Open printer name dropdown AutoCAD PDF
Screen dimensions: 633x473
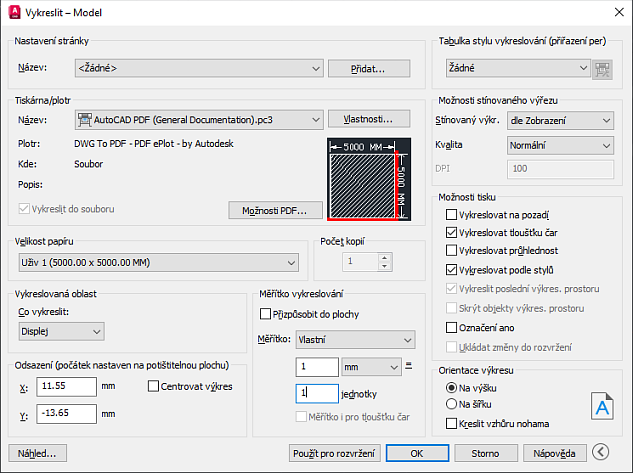[199, 120]
